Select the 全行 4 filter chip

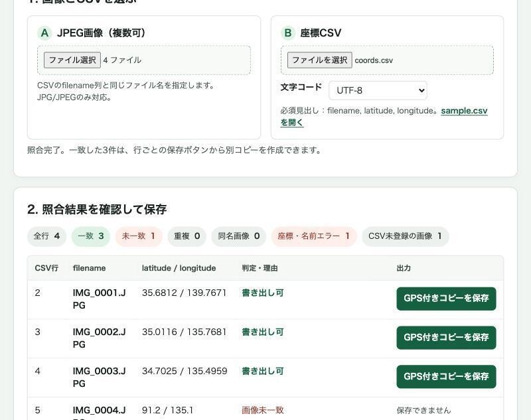click(46, 236)
